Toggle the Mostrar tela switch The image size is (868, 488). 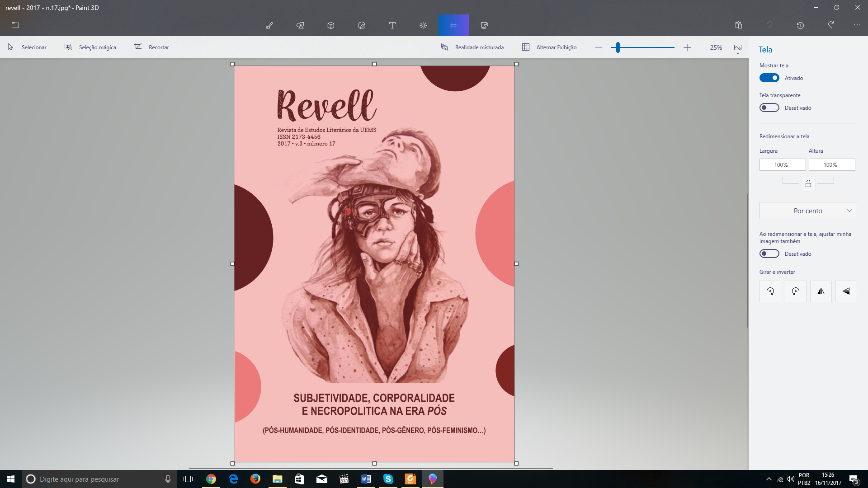[x=769, y=78]
